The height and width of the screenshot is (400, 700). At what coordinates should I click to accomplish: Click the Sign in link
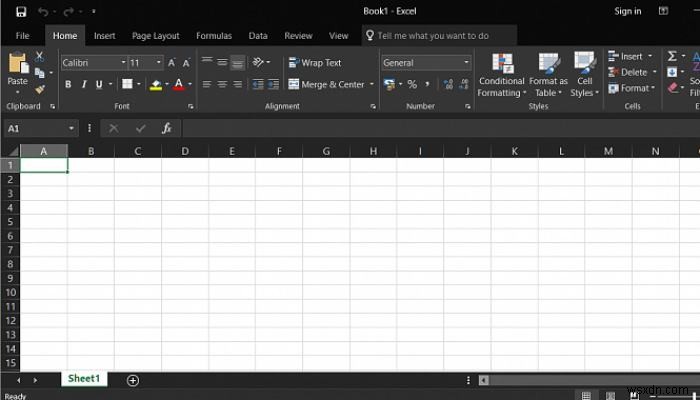click(628, 11)
